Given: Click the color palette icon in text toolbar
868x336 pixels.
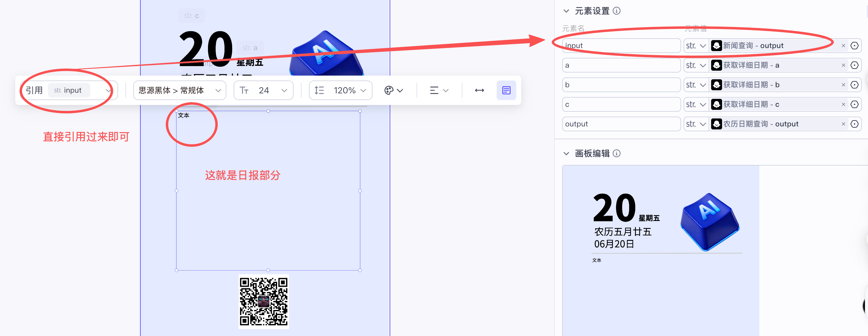Looking at the screenshot, I should (388, 90).
